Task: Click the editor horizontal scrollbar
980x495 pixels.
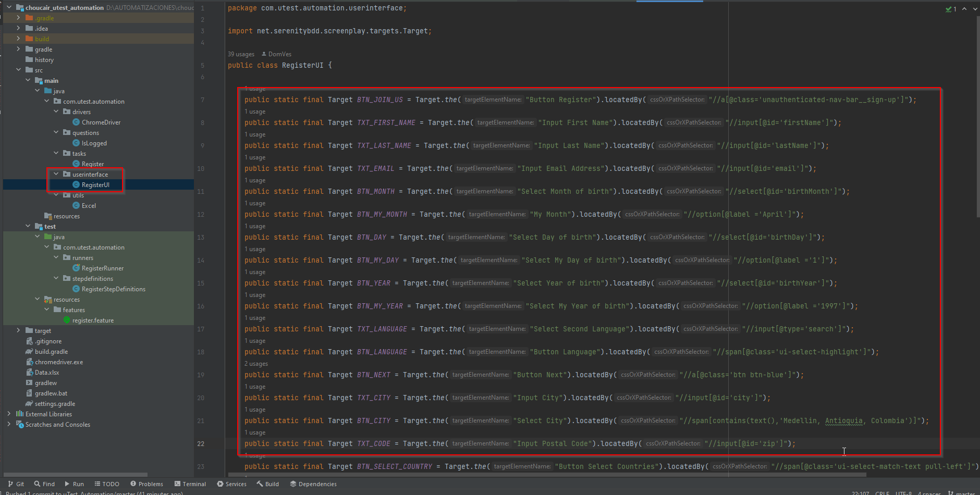Action: click(547, 475)
